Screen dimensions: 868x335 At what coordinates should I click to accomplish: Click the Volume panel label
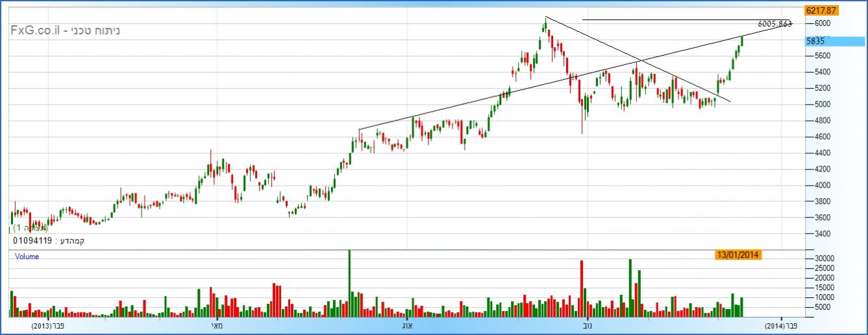27,256
